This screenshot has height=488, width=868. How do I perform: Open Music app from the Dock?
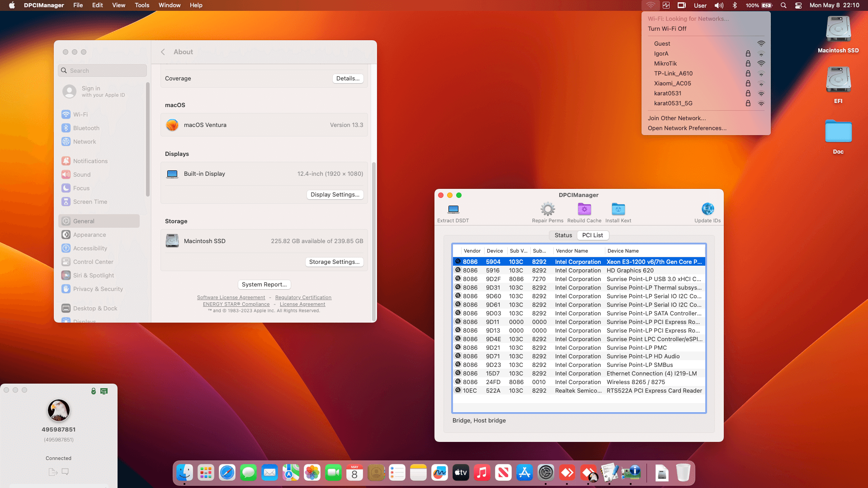(482, 473)
